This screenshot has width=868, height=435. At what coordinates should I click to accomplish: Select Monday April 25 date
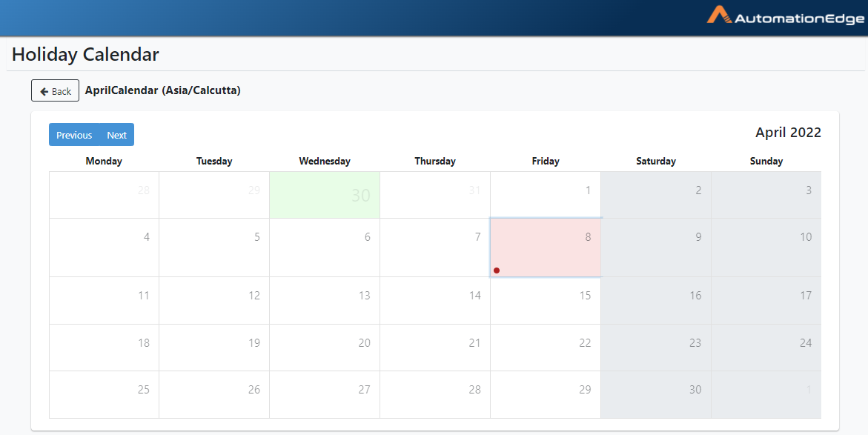(104, 394)
